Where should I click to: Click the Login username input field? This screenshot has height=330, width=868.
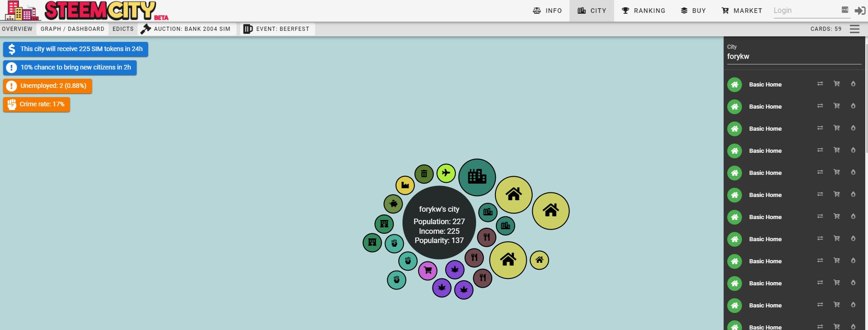[805, 11]
